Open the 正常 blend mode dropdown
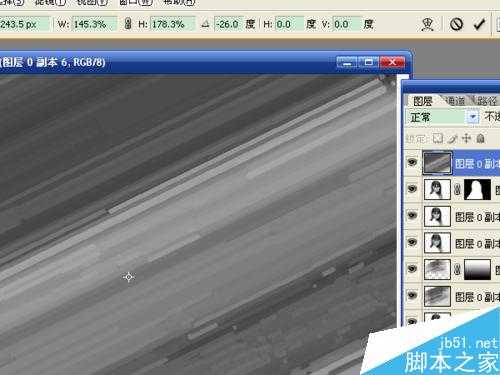The width and height of the screenshot is (500, 375). (442, 117)
